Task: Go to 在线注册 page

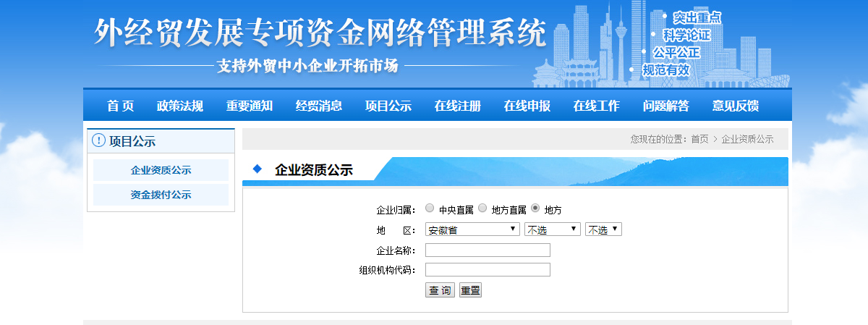Action: click(x=458, y=106)
